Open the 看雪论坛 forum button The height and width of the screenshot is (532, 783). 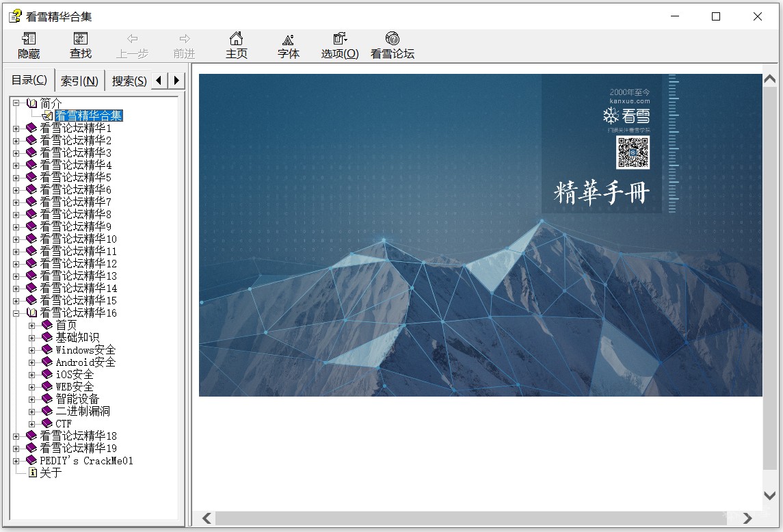[393, 45]
